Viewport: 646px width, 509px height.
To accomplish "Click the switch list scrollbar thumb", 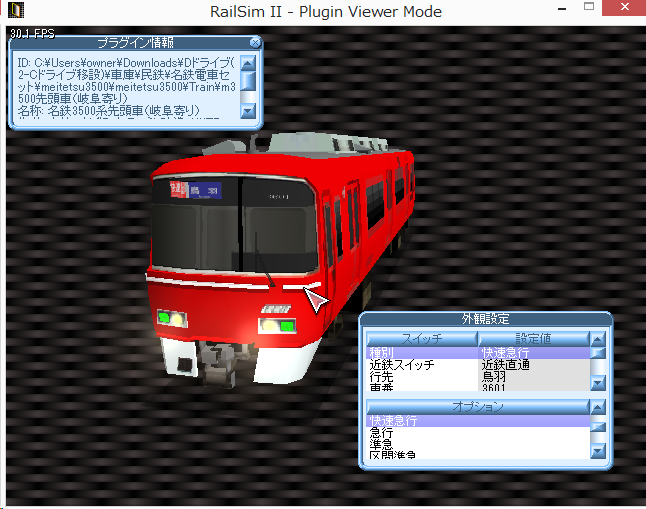I will tap(598, 353).
